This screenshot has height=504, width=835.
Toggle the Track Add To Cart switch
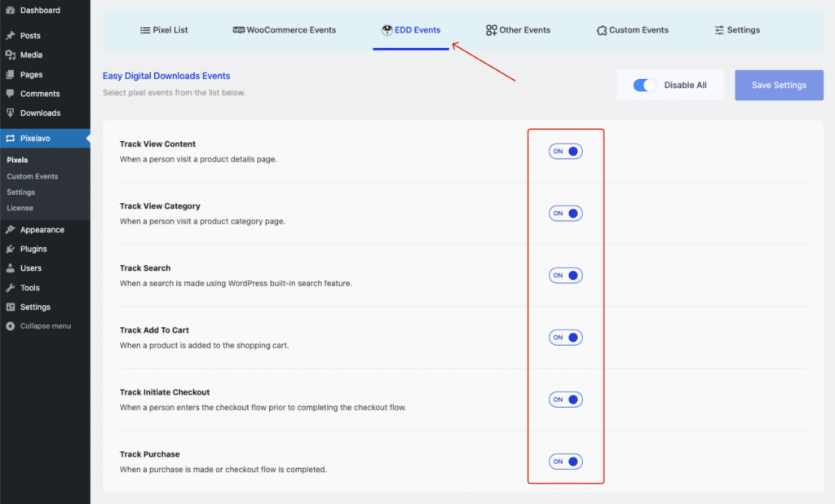pos(565,338)
